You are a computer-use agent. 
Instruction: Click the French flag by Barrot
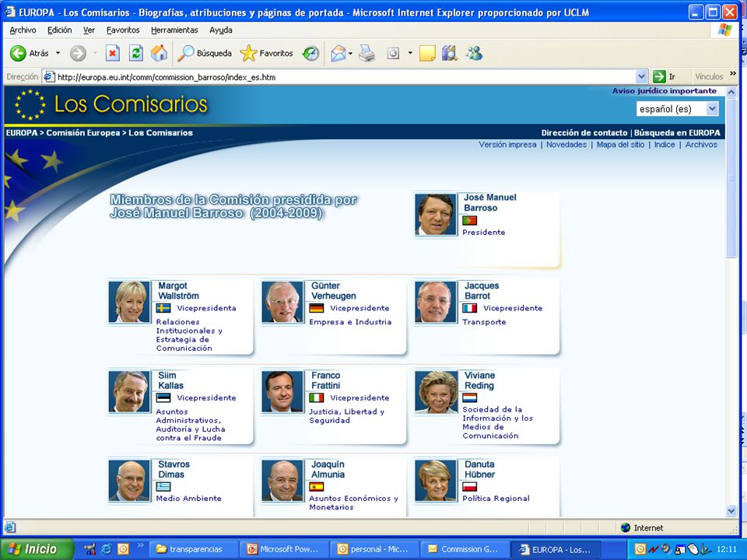coord(470,308)
